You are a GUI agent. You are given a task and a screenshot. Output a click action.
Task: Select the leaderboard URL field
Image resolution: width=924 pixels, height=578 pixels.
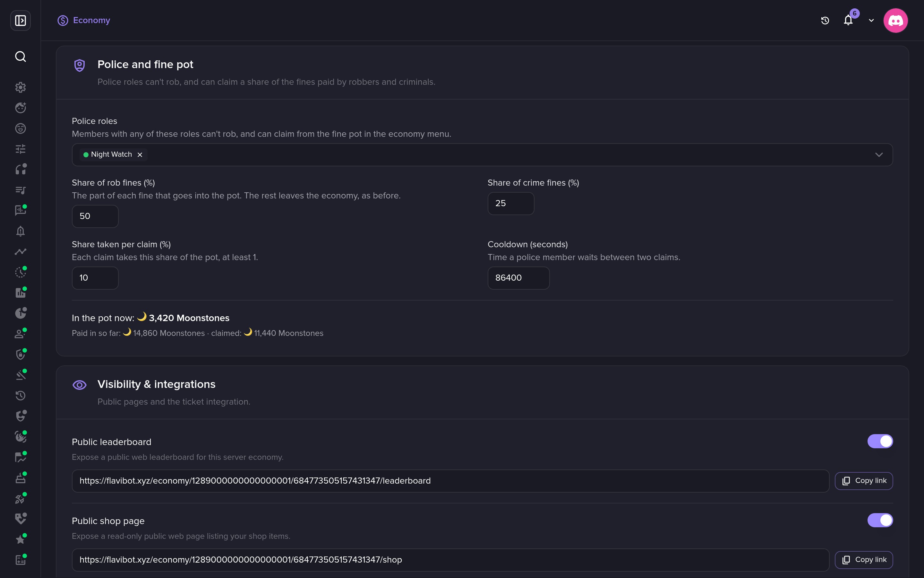(x=450, y=481)
